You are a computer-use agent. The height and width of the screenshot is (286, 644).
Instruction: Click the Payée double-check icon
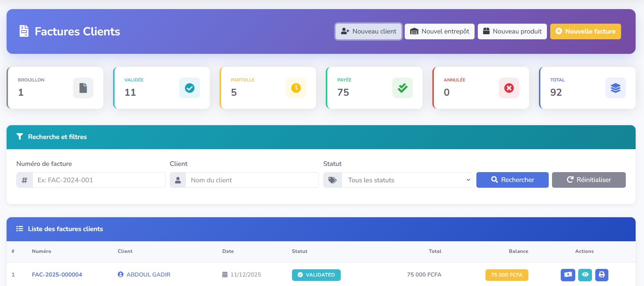[403, 88]
